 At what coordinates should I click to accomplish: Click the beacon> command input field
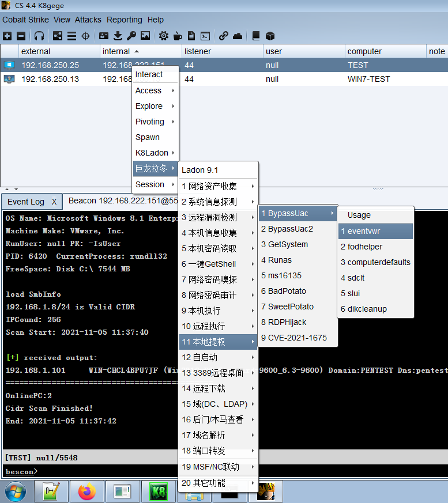click(x=225, y=471)
